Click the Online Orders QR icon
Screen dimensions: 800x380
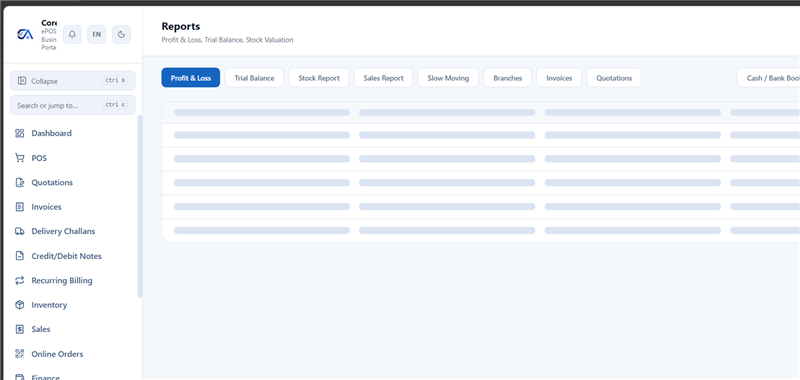click(x=20, y=354)
